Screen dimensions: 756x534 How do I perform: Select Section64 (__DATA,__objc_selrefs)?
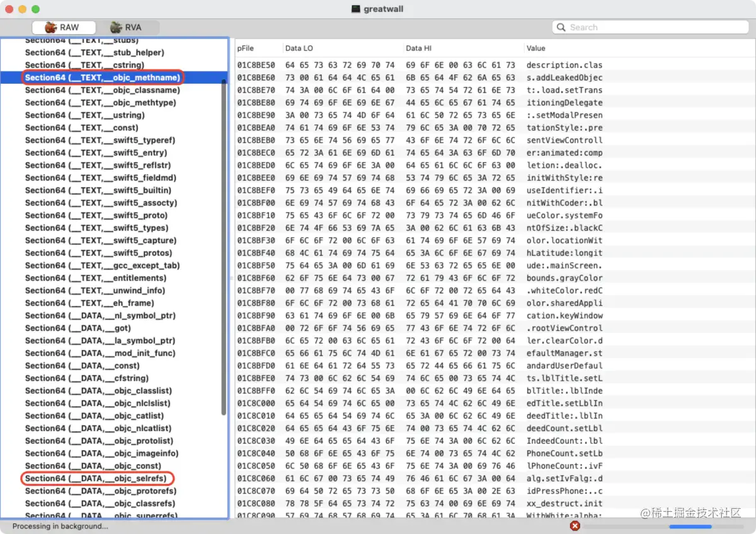96,479
